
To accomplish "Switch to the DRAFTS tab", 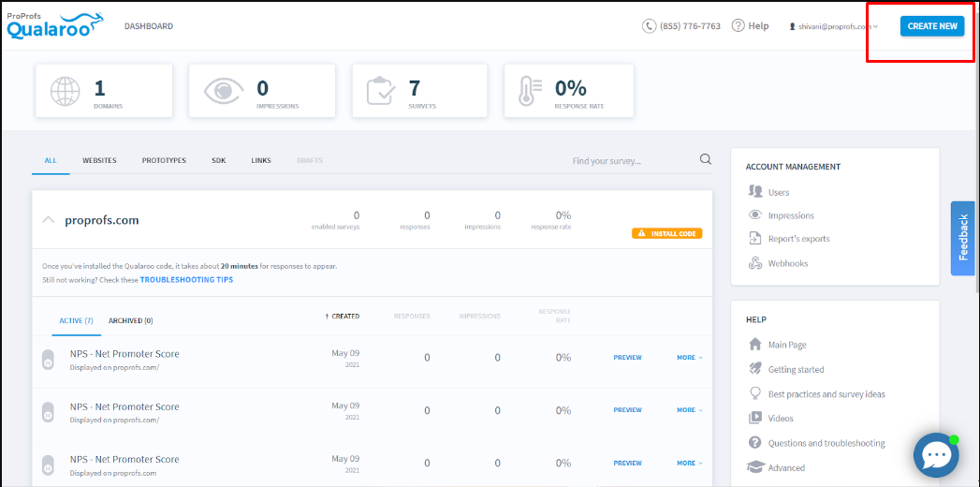I will point(310,161).
